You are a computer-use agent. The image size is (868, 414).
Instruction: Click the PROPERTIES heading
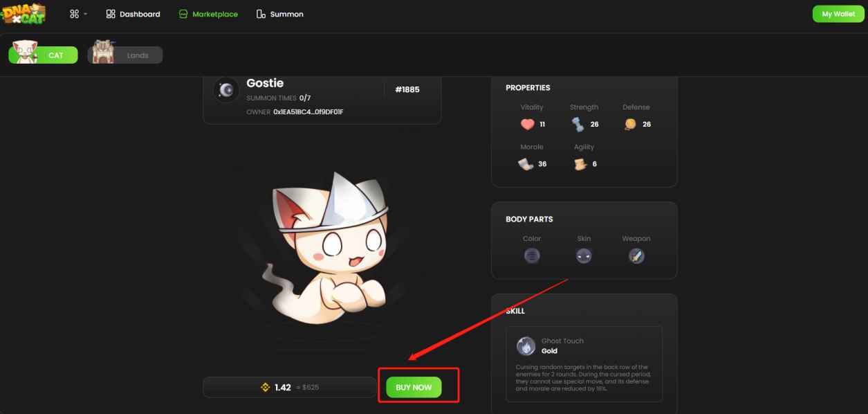[528, 88]
